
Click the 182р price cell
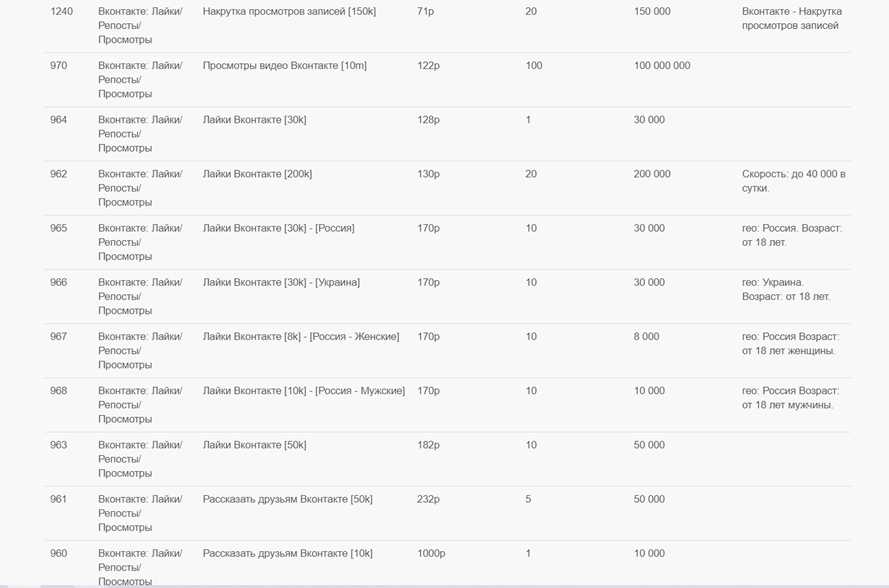428,445
